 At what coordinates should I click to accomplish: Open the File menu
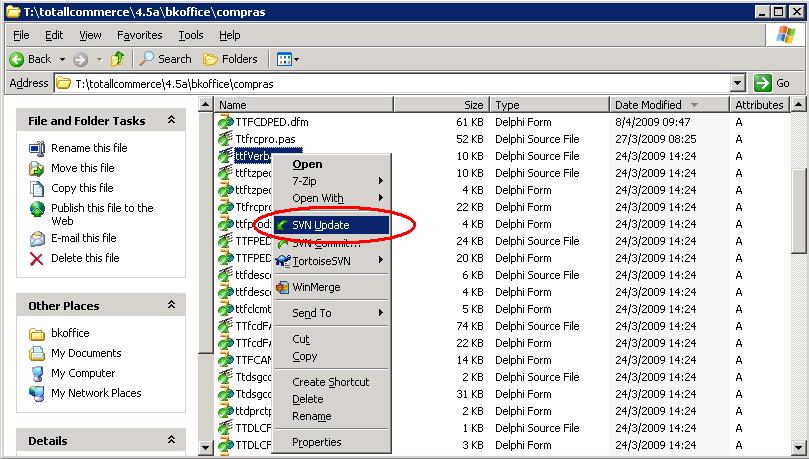[21, 35]
